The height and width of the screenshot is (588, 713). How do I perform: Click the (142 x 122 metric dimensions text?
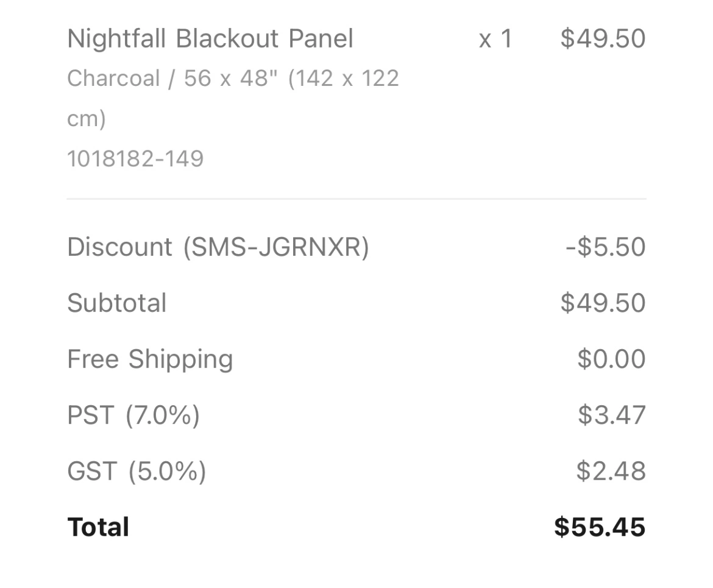pyautogui.click(x=343, y=78)
